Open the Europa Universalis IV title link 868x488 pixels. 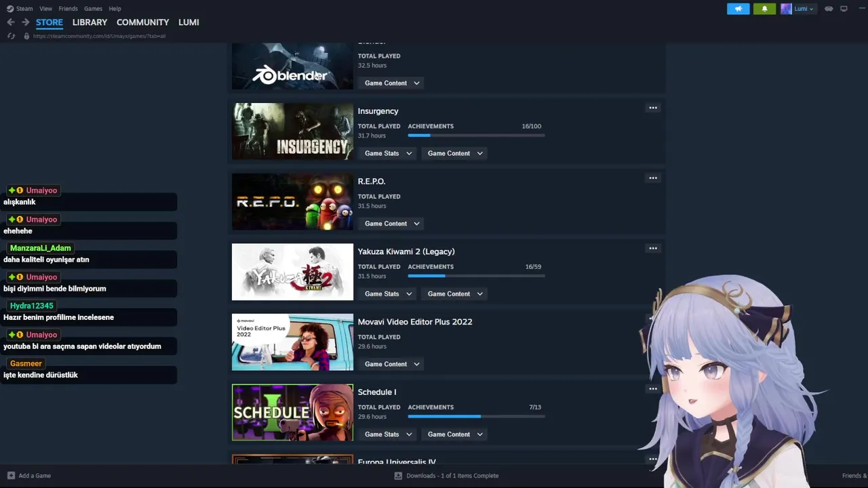coord(397,462)
